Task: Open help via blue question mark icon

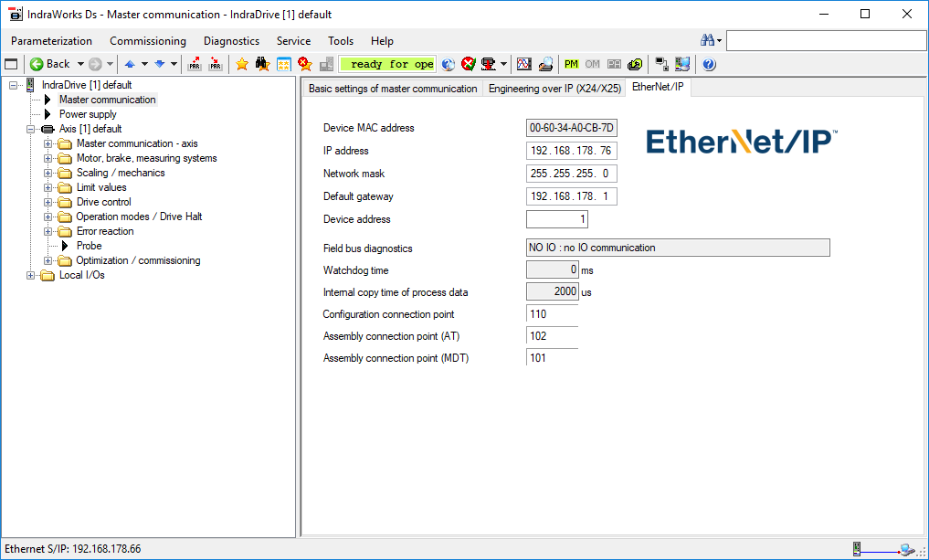Action: coord(709,64)
